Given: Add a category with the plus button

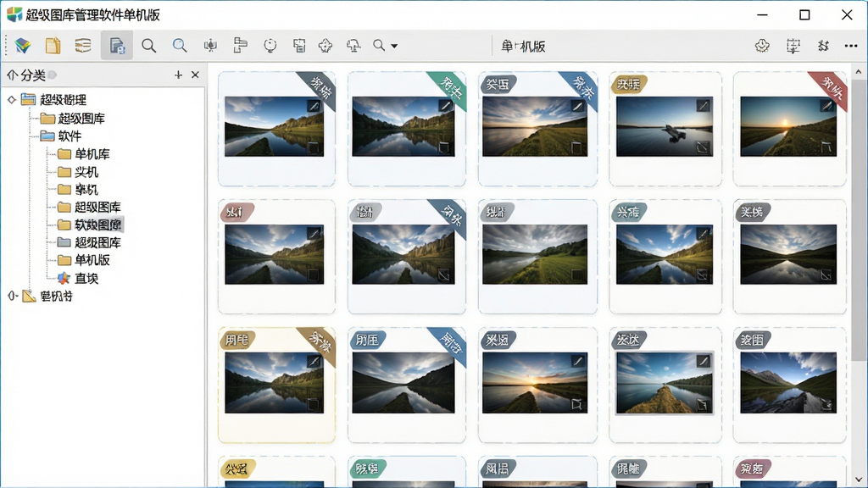Looking at the screenshot, I should pos(178,75).
